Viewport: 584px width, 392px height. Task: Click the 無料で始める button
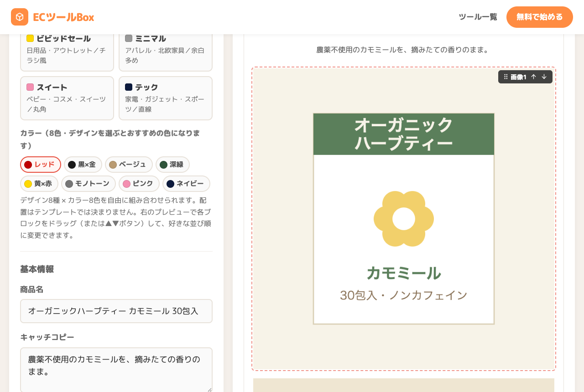pos(540,17)
